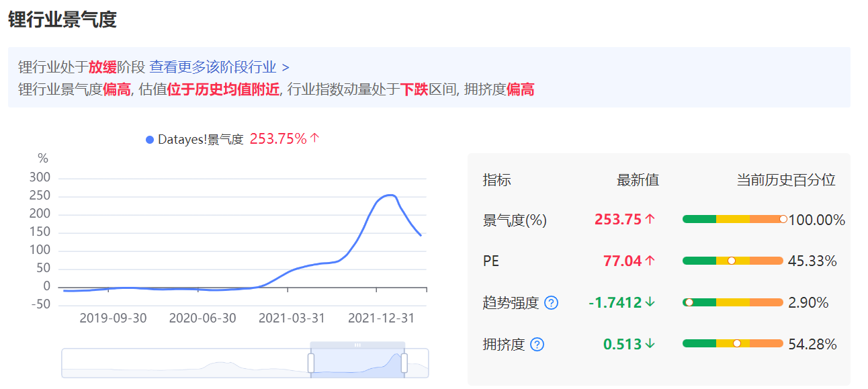Image resolution: width=868 pixels, height=389 pixels.
Task: Click the red up arrow next to 景气度 253.75
Action: (x=650, y=220)
